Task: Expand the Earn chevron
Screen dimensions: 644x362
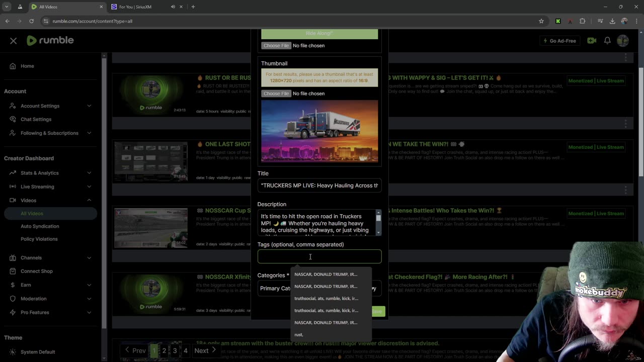Action: pyautogui.click(x=89, y=285)
